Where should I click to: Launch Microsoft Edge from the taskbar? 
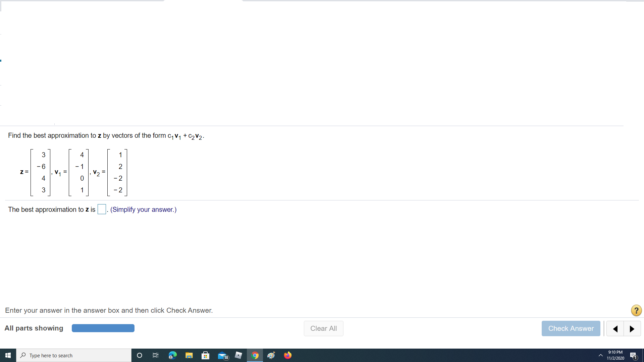click(x=172, y=355)
